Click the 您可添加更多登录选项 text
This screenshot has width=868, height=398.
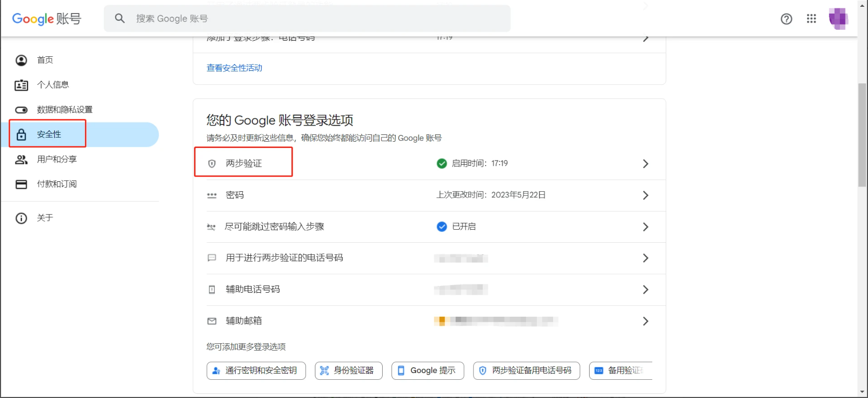pyautogui.click(x=246, y=347)
